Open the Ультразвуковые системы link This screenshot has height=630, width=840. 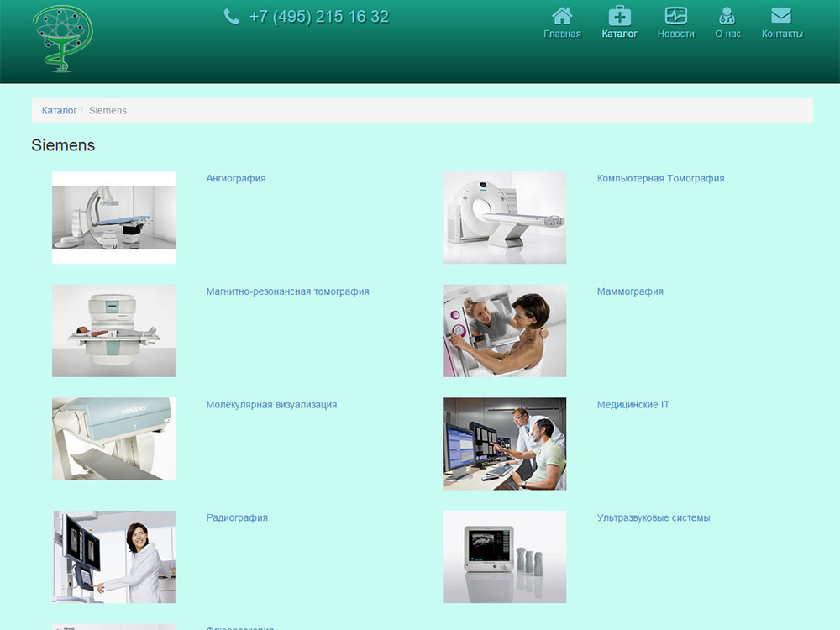coord(654,517)
